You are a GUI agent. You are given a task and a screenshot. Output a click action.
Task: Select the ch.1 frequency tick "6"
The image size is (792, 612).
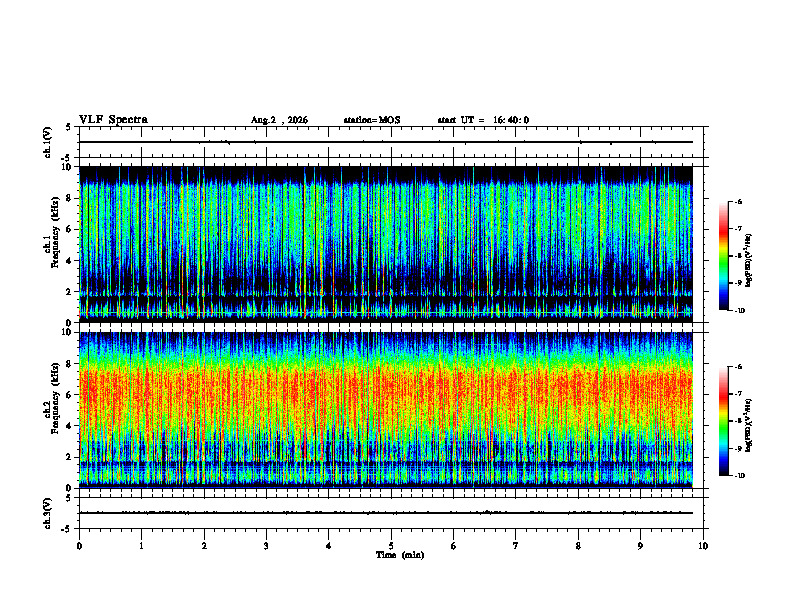click(70, 229)
